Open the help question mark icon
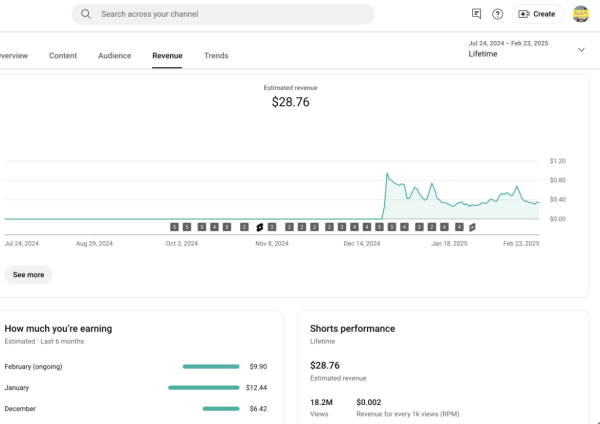Image resolution: width=600 pixels, height=424 pixels. (497, 14)
